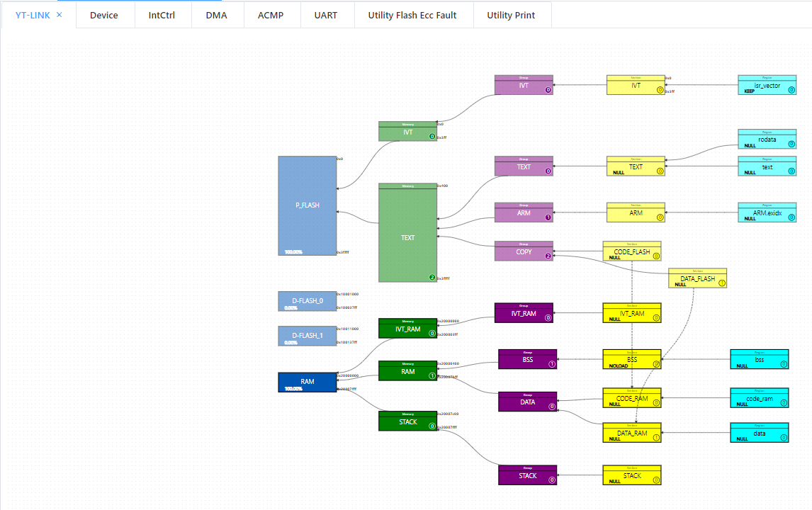Viewport: 812px width, 510px height.
Task: Select the P_FLASH memory block
Action: coord(307,205)
